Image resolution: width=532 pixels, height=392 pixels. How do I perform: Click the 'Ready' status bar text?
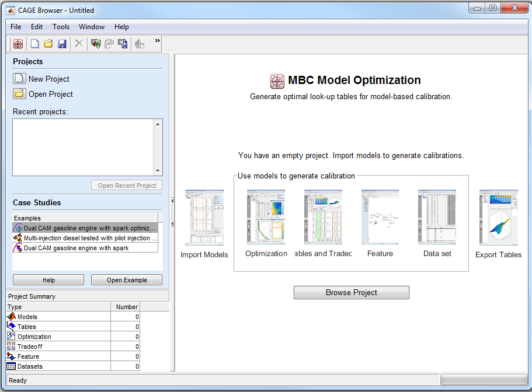pyautogui.click(x=18, y=380)
